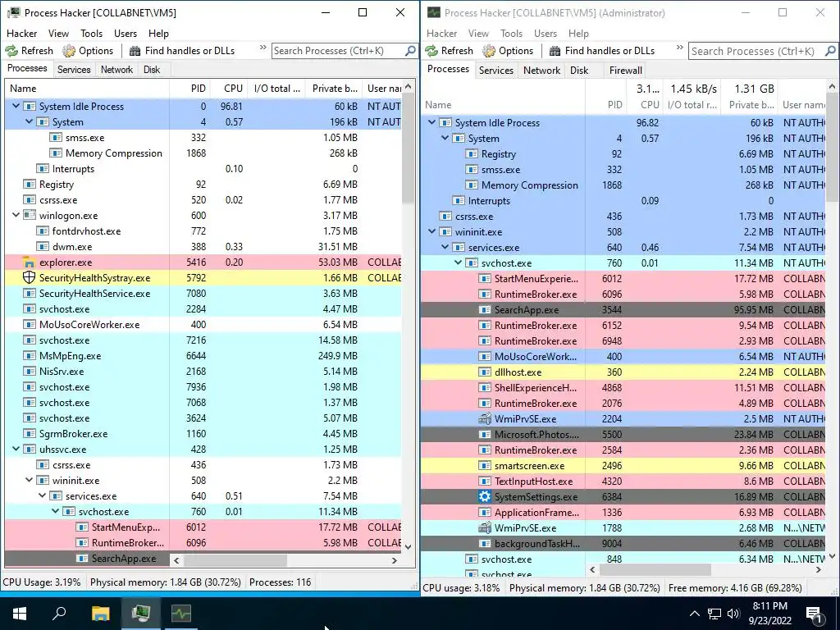Click WmiPrvSE.exe icon with PID 1788
The height and width of the screenshot is (630, 840).
[x=485, y=528]
